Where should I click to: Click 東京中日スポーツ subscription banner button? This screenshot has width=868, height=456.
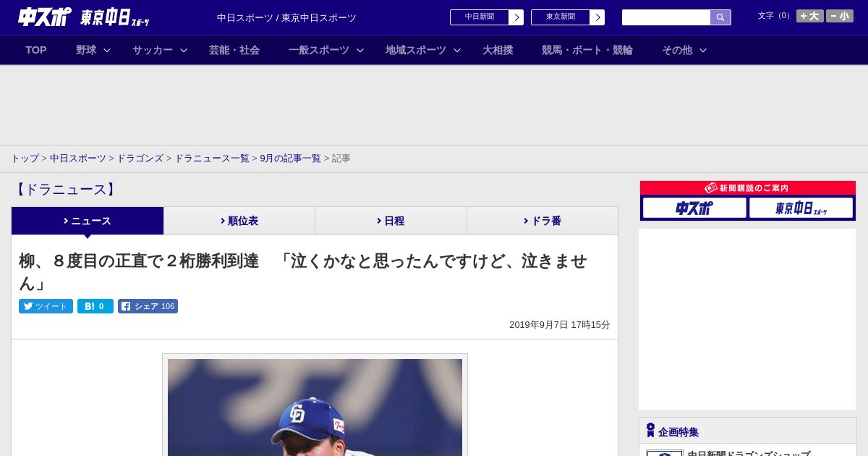pos(801,208)
